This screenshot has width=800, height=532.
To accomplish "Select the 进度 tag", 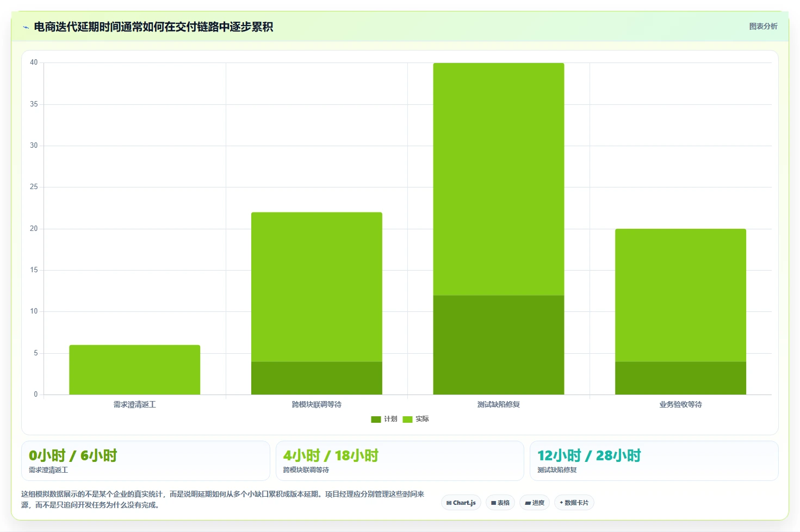I will [x=535, y=503].
